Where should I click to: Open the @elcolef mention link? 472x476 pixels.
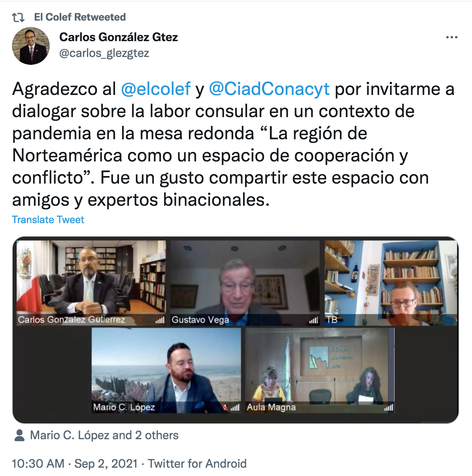156,89
